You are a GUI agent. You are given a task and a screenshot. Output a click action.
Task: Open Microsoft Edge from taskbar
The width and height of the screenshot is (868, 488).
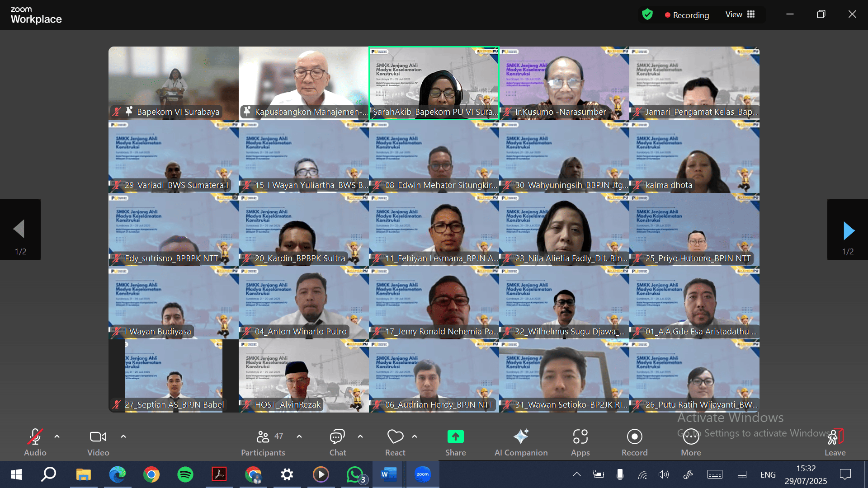[118, 474]
